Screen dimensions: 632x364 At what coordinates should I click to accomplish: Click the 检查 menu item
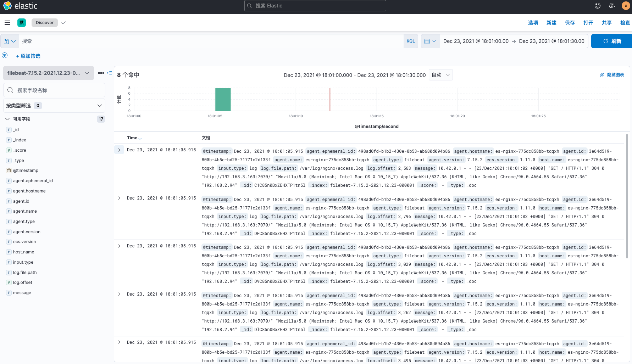coord(625,23)
